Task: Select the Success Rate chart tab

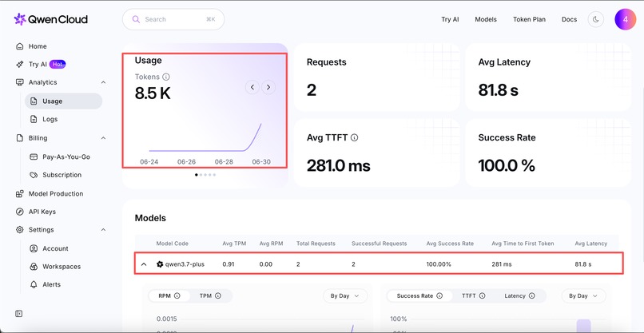Action: pyautogui.click(x=419, y=295)
